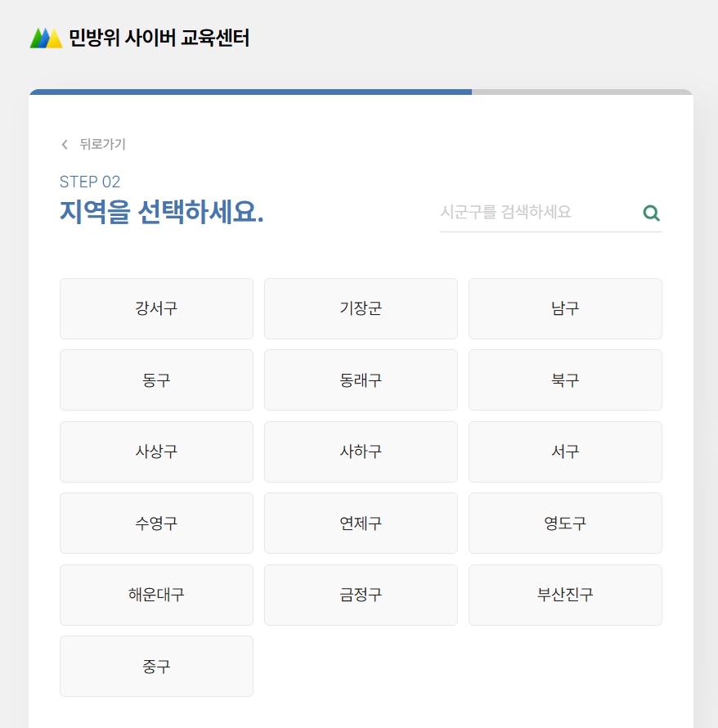Select the 북구 district
The image size is (718, 728).
(564, 380)
